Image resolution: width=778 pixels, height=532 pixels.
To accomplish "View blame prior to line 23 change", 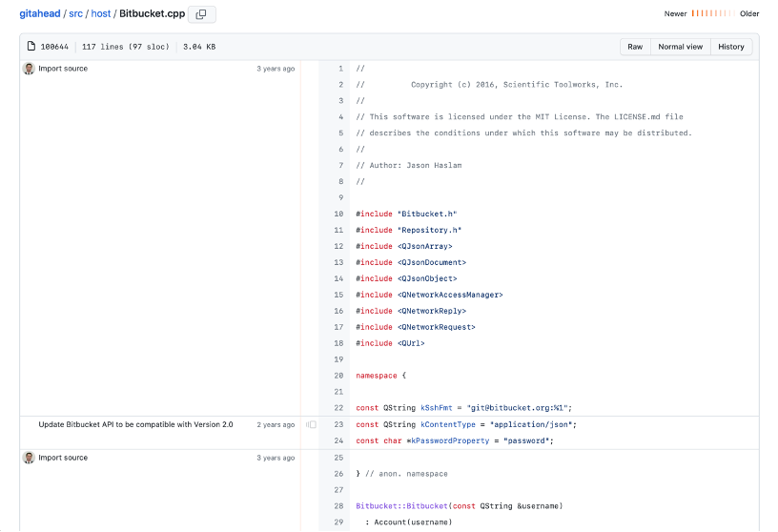I will tap(311, 425).
